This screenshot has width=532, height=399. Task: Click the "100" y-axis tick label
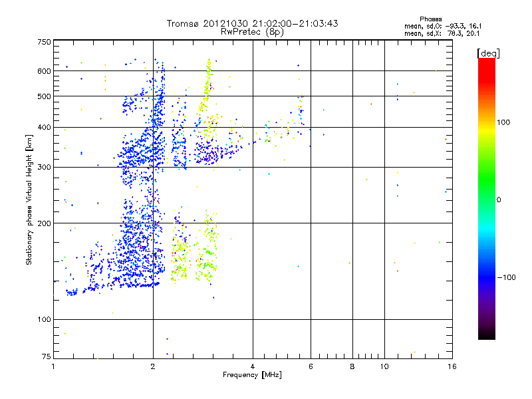click(44, 320)
